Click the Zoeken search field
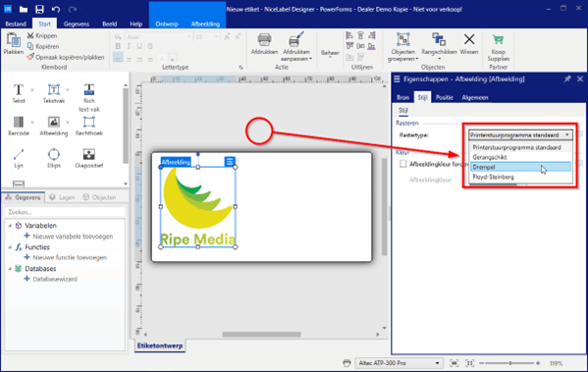The height and width of the screenshot is (372, 588). tap(65, 212)
